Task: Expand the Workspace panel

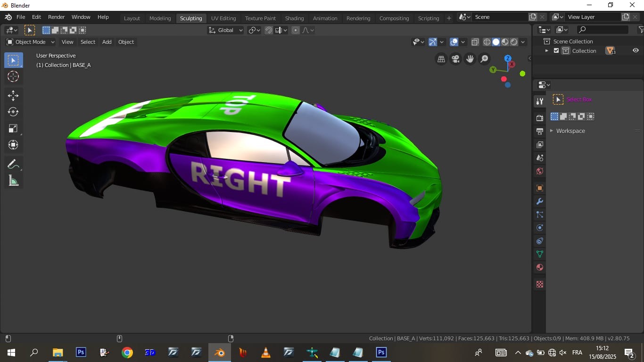Action: click(570, 131)
